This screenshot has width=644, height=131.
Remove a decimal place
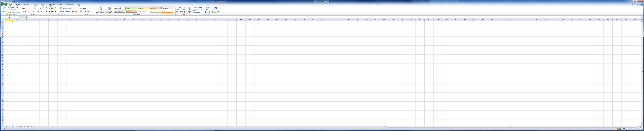(94, 12)
